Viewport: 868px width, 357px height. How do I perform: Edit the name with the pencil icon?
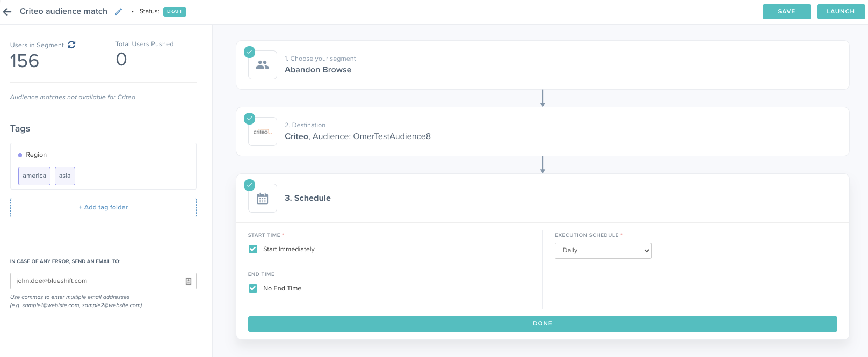(119, 12)
